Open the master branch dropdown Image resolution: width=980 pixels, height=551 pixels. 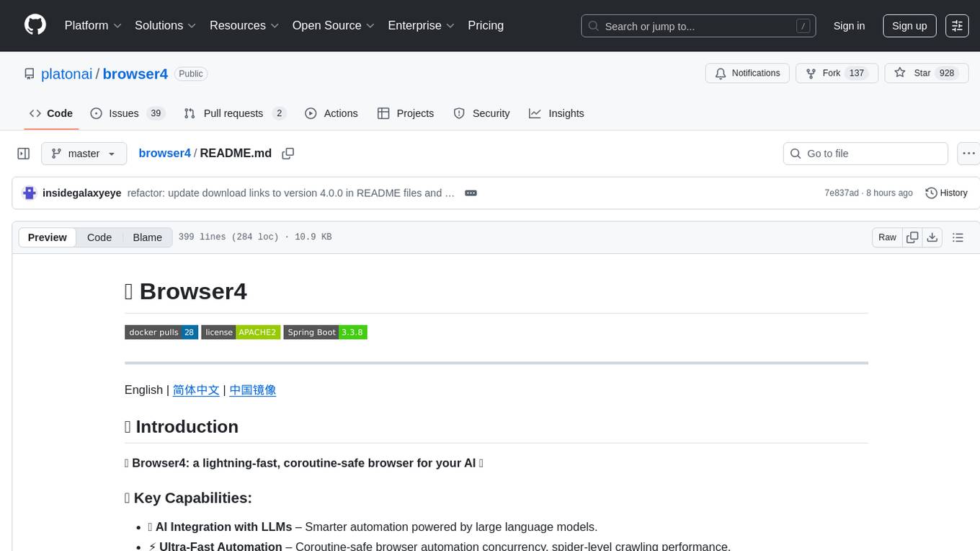[x=84, y=154]
